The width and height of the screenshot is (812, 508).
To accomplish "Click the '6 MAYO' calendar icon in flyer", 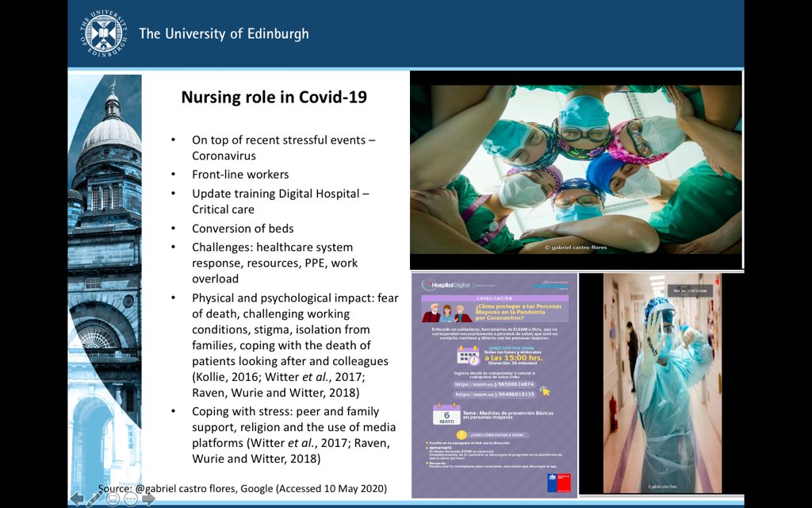I will coord(446,414).
